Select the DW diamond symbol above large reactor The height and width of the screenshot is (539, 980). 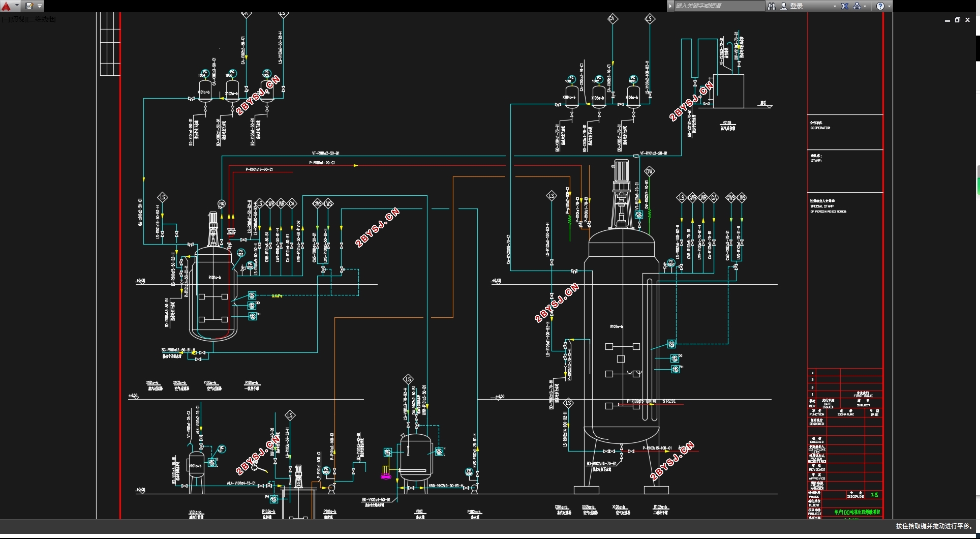tap(649, 171)
